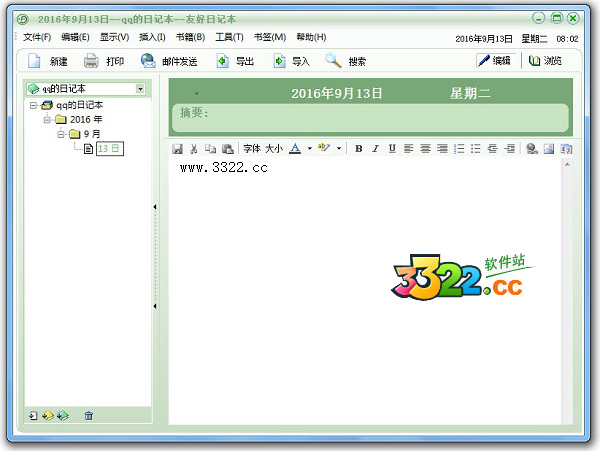Click the Paste clipboard icon

coord(228,149)
